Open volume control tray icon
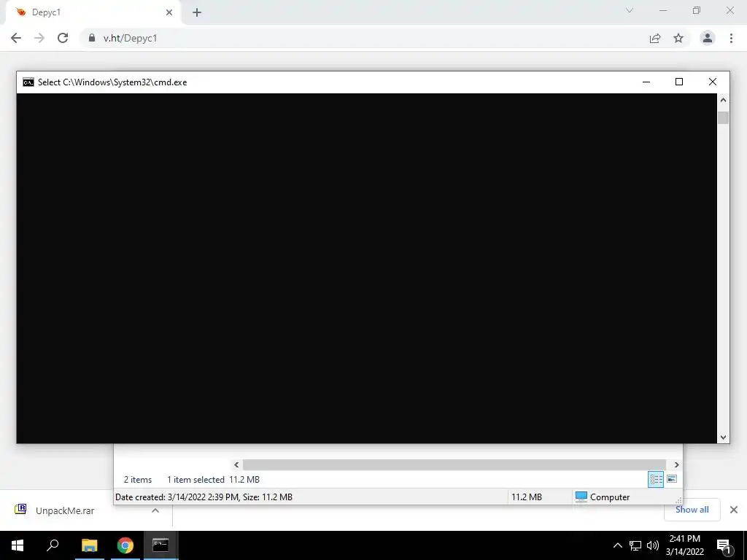The width and height of the screenshot is (747, 560). [x=653, y=545]
